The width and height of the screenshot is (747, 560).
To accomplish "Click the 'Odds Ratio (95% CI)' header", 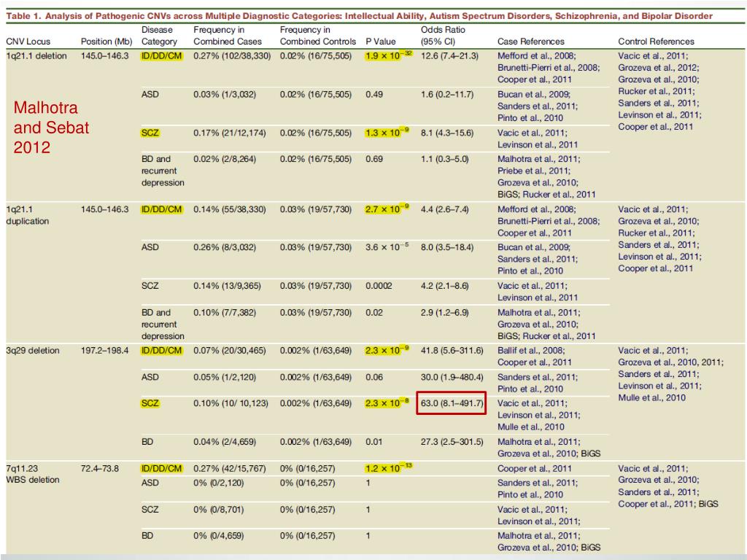I will pyautogui.click(x=443, y=36).
